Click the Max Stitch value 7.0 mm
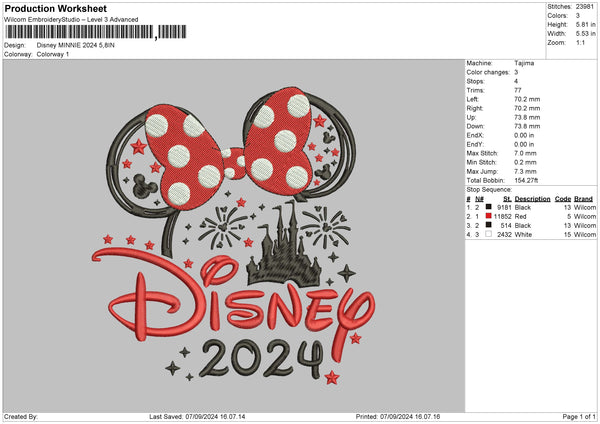The height and width of the screenshot is (424, 600). coord(525,153)
